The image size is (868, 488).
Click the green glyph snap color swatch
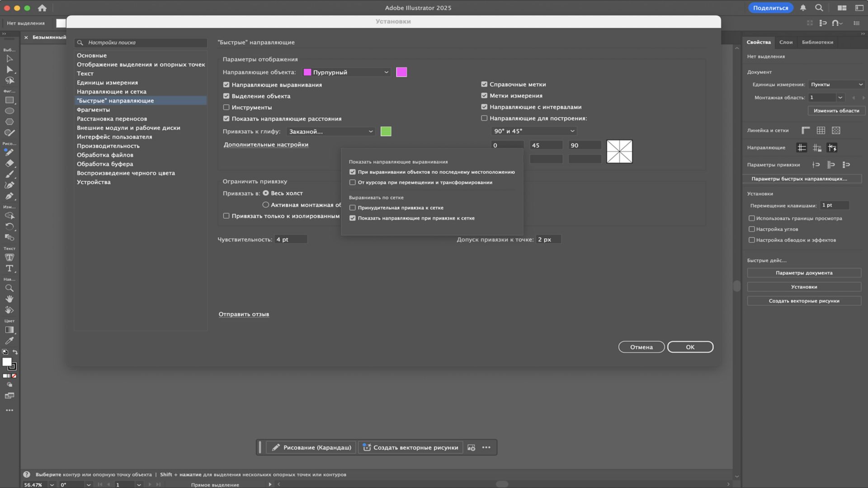coord(386,131)
